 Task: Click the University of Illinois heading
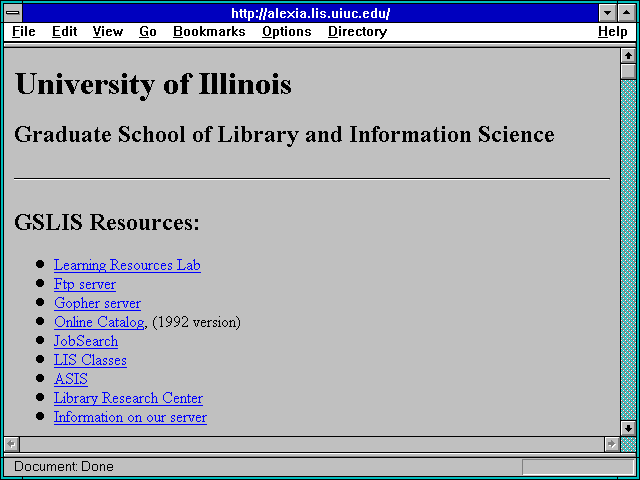153,84
